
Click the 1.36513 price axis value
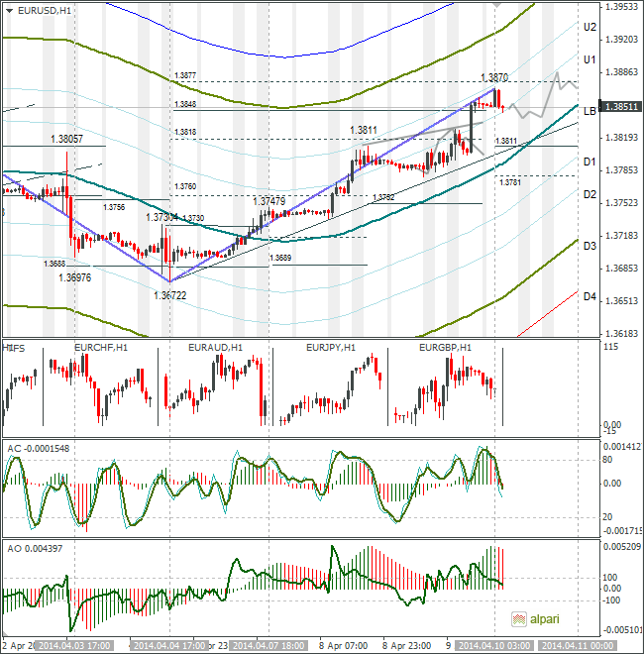tap(621, 300)
